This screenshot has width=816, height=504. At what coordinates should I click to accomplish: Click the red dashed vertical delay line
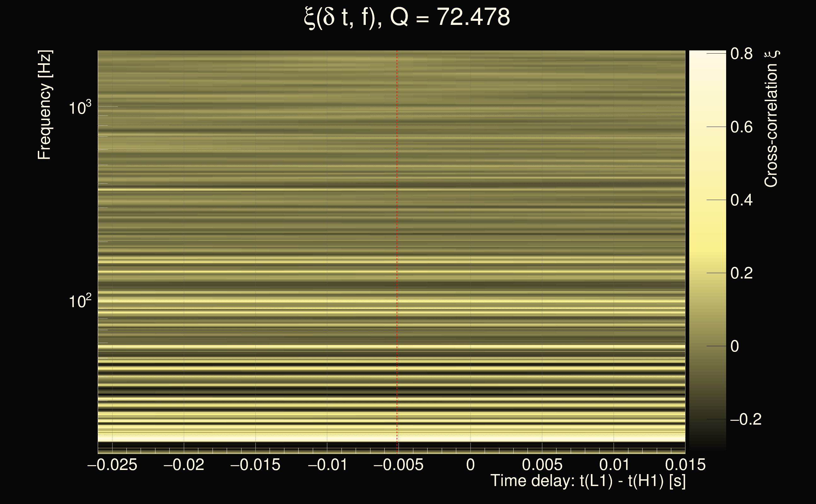(397, 233)
